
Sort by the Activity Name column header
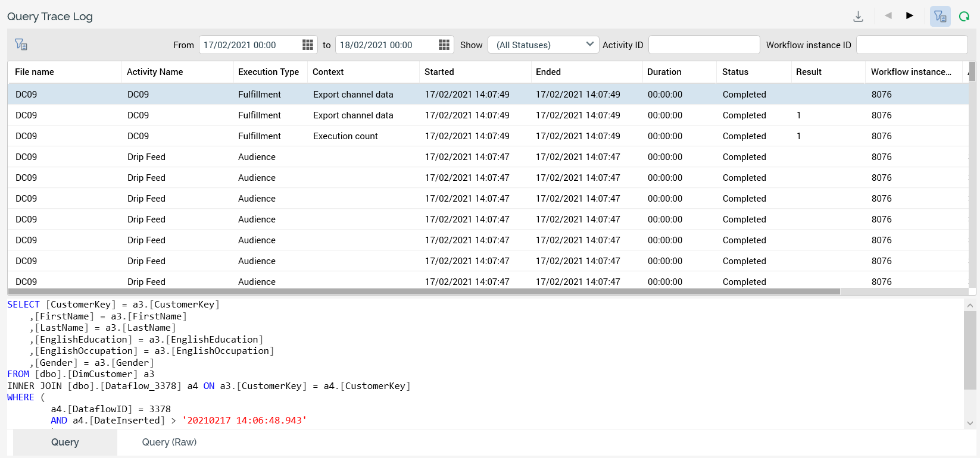click(x=155, y=72)
